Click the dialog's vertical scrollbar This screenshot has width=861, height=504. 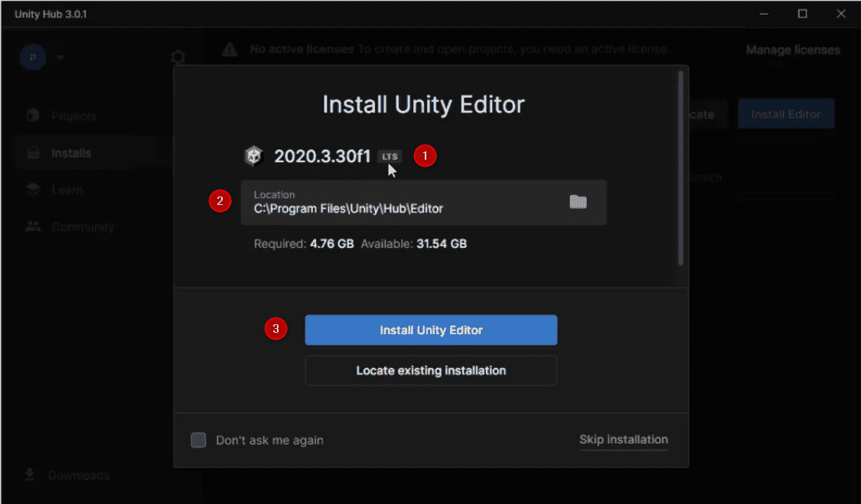[x=681, y=167]
